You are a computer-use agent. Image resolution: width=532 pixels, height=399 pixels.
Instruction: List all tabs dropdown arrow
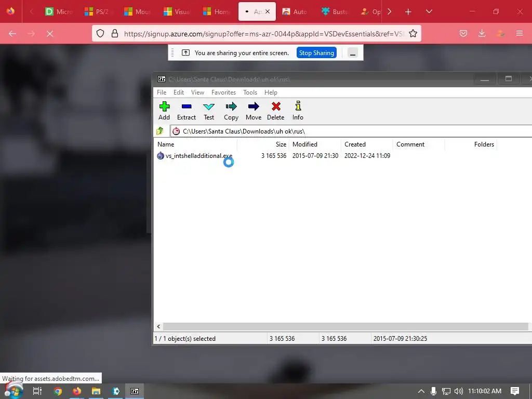[429, 11]
